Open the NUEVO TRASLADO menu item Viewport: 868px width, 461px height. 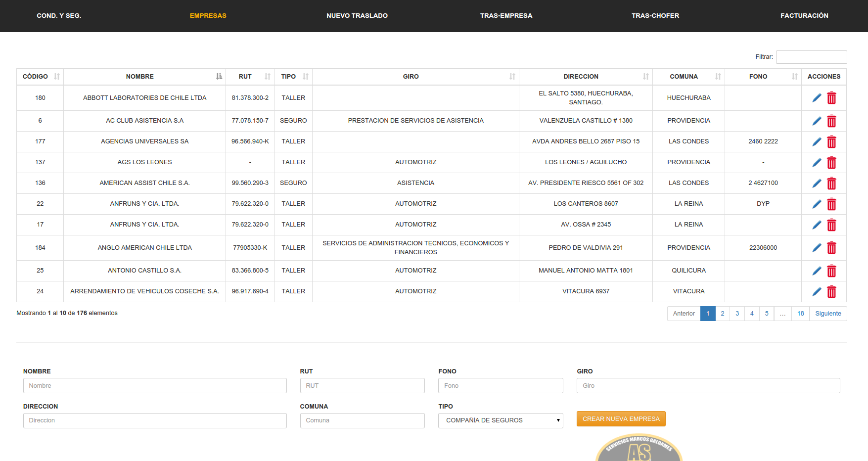pyautogui.click(x=357, y=16)
